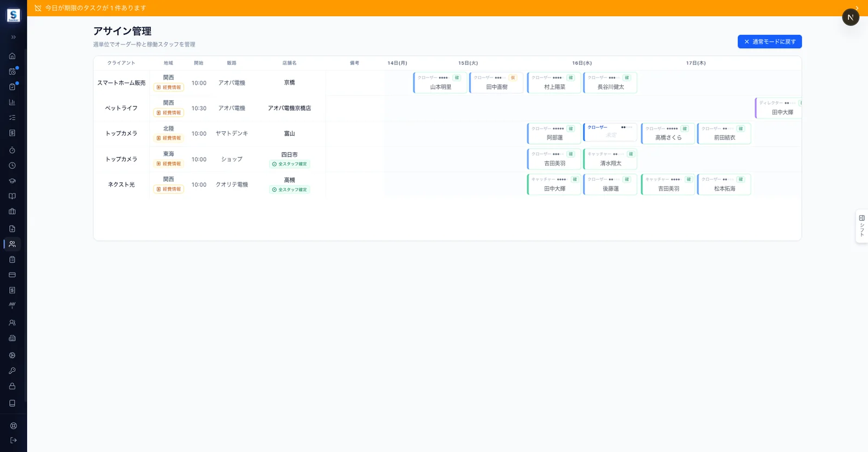Open the padlock icon in the sidebar
This screenshot has height=452, width=868.
[12, 386]
